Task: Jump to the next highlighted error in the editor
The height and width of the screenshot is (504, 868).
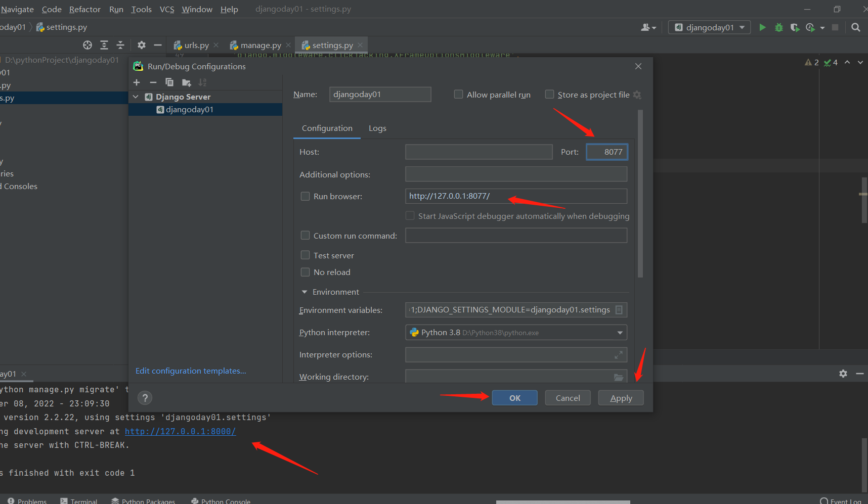Action: coord(860,62)
